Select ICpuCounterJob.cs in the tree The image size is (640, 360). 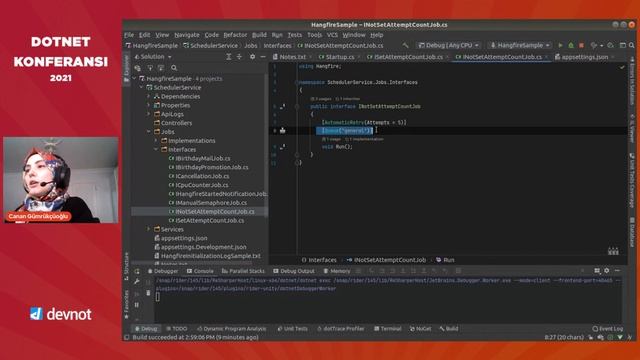click(x=198, y=185)
